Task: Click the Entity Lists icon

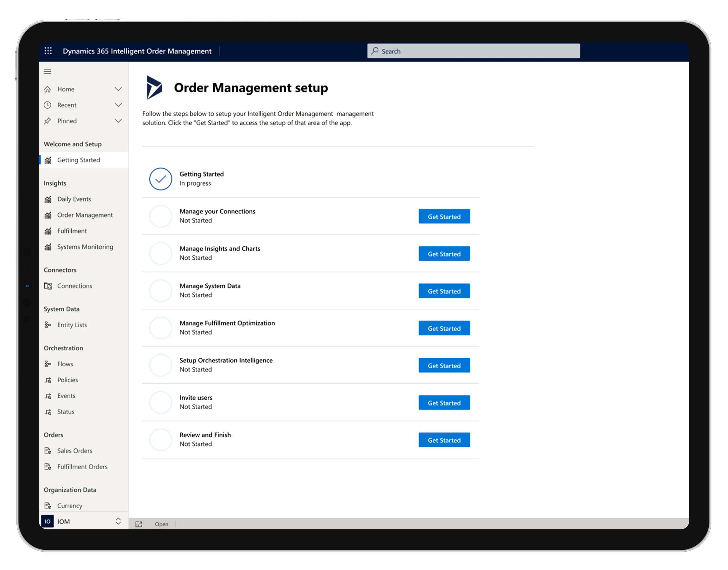Action: (x=48, y=325)
